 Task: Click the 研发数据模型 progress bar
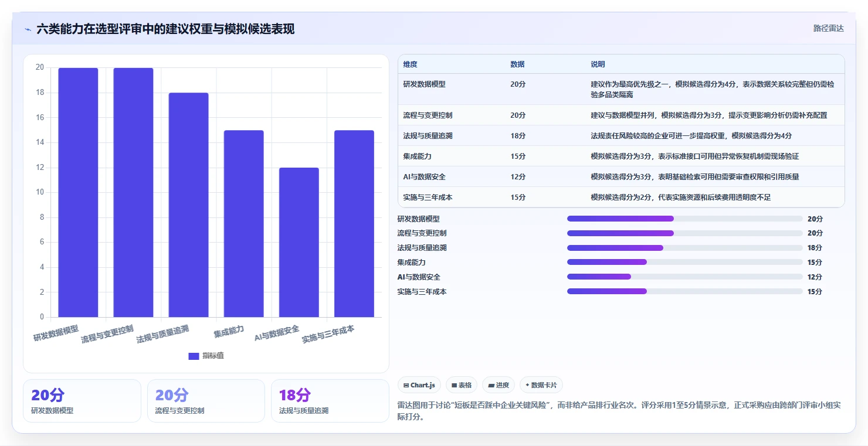point(685,219)
